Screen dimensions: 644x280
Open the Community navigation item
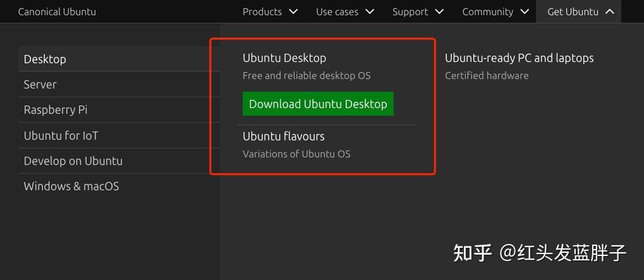(x=487, y=12)
